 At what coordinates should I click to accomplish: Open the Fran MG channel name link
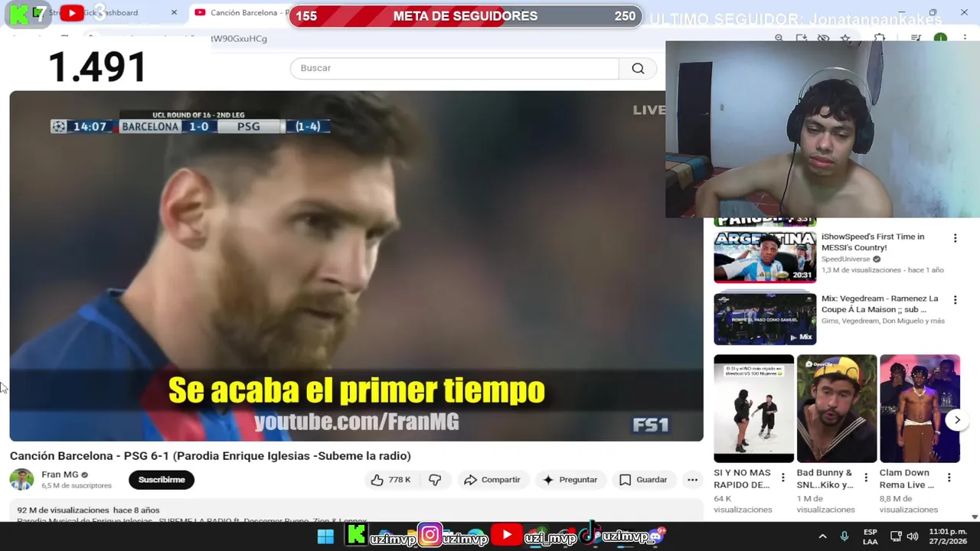click(60, 474)
